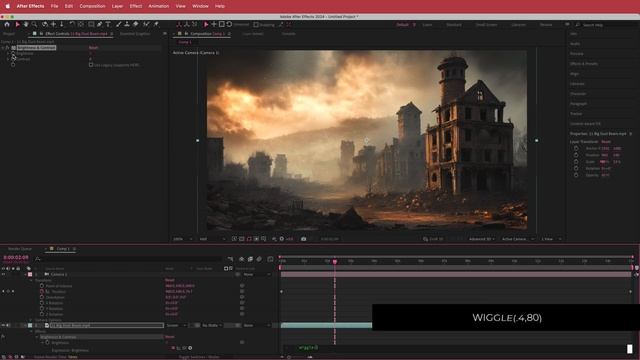Select the Rectangle shape tool
Screen dimensions: 640x360
[x=91, y=24]
